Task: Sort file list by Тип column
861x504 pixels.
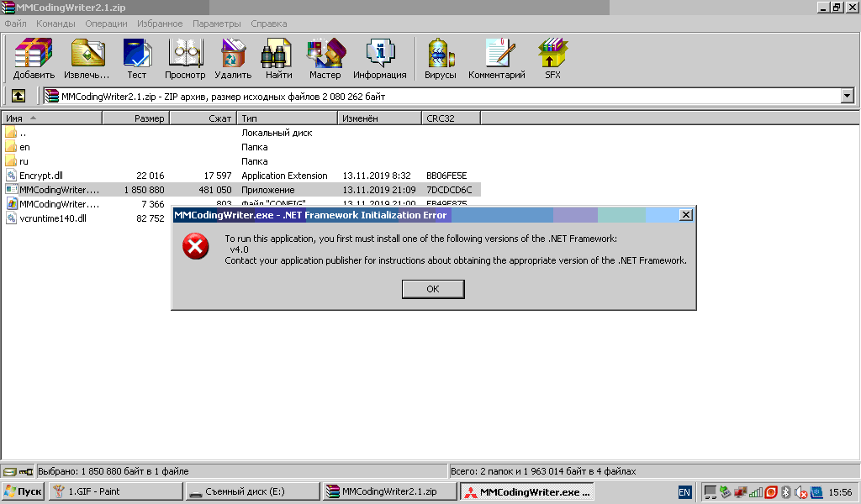Action: [288, 118]
